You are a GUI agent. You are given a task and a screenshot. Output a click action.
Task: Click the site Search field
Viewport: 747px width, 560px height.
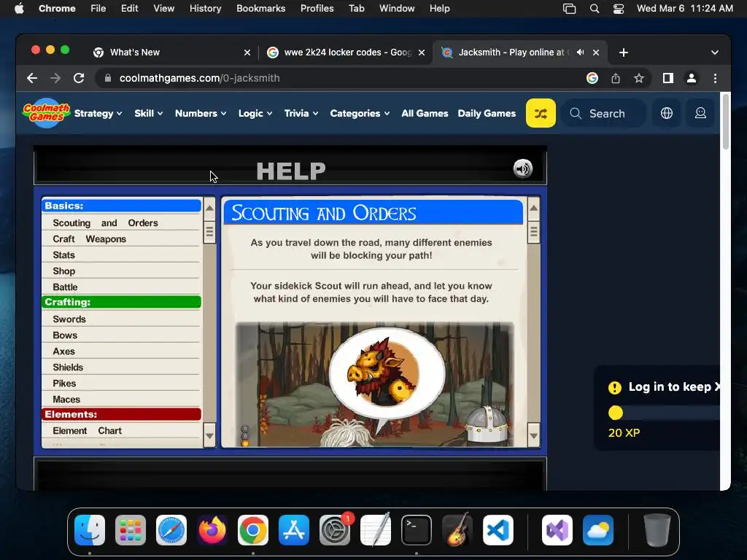[x=604, y=113]
